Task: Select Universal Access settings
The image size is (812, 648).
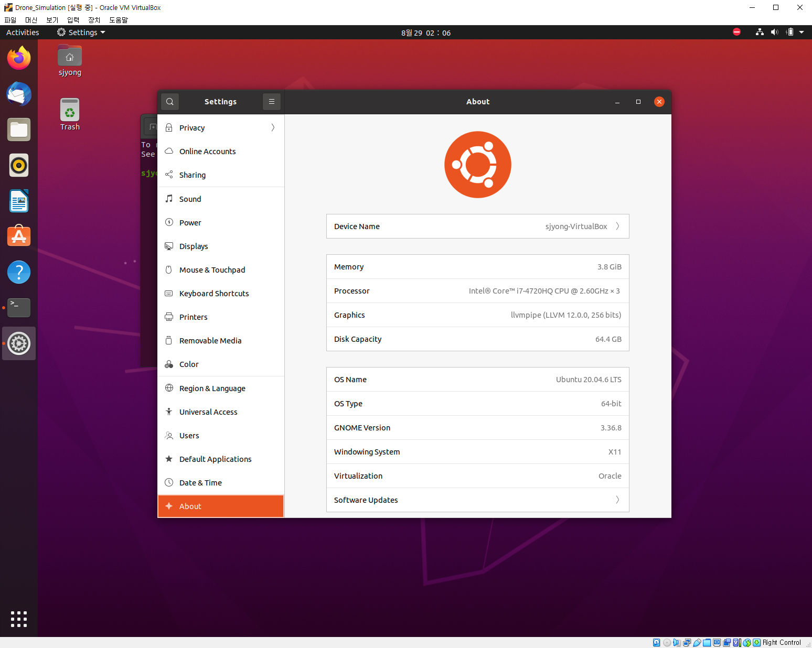Action: tap(221, 412)
